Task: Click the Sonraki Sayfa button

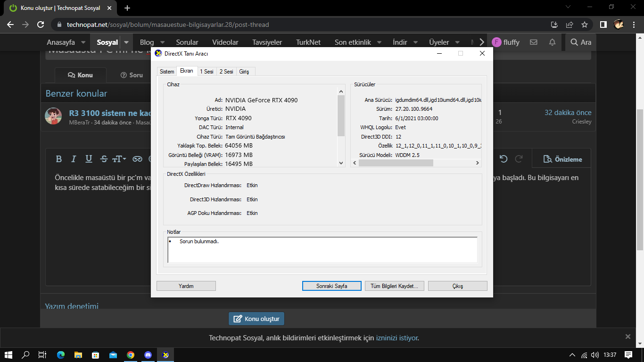Action: coord(332,286)
